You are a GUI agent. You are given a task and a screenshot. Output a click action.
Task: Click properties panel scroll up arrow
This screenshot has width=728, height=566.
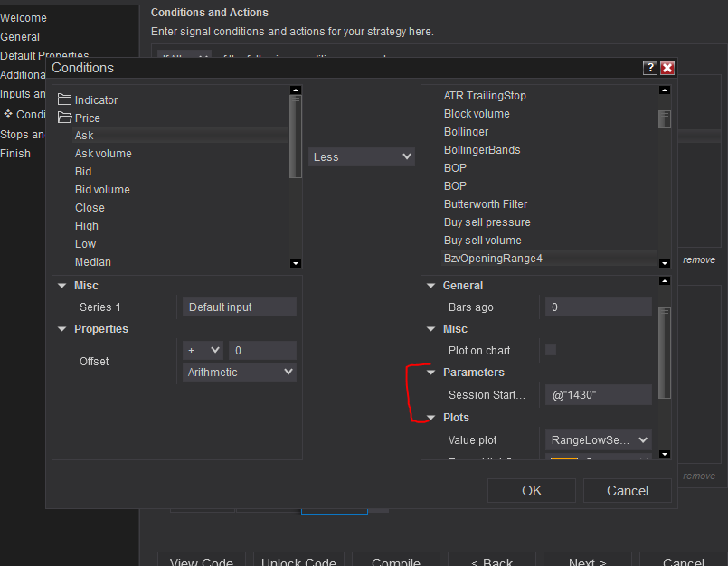point(665,281)
